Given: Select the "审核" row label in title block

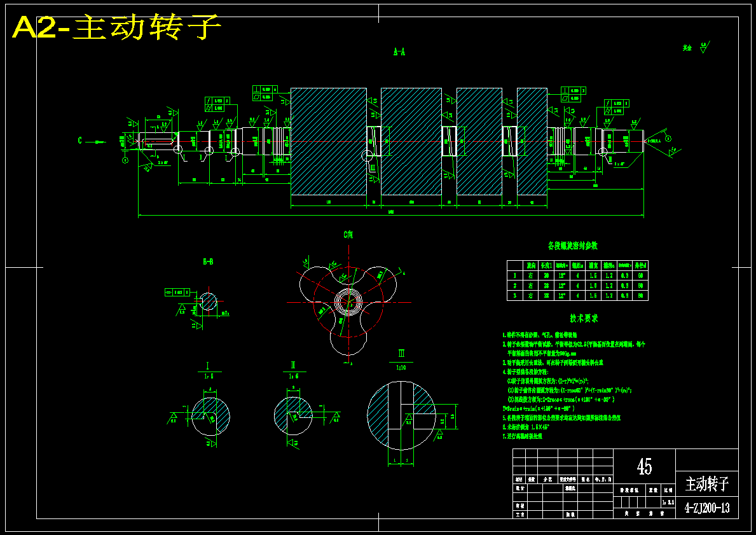Looking at the screenshot, I should point(519,506).
